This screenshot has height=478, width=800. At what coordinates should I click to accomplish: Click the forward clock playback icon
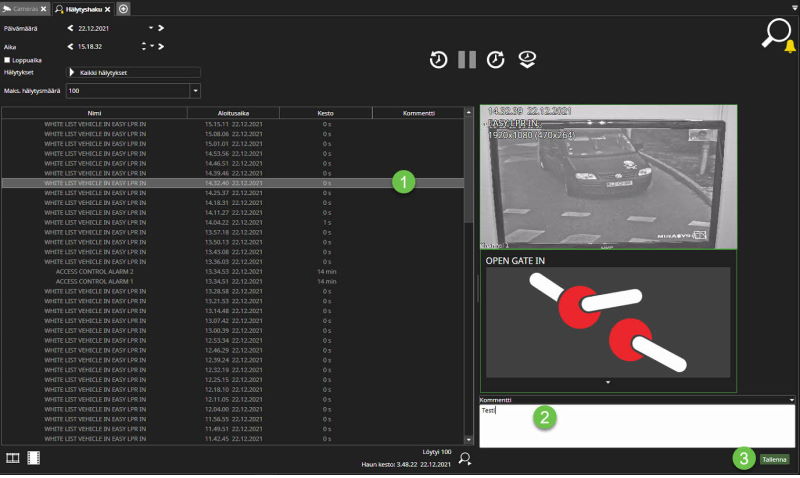tap(496, 60)
